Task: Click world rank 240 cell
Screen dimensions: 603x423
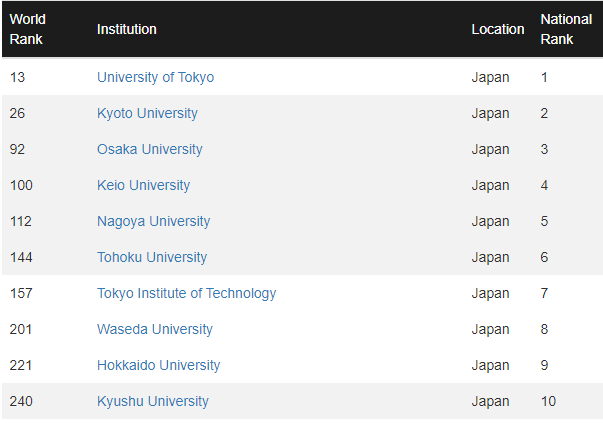Action: (21, 401)
